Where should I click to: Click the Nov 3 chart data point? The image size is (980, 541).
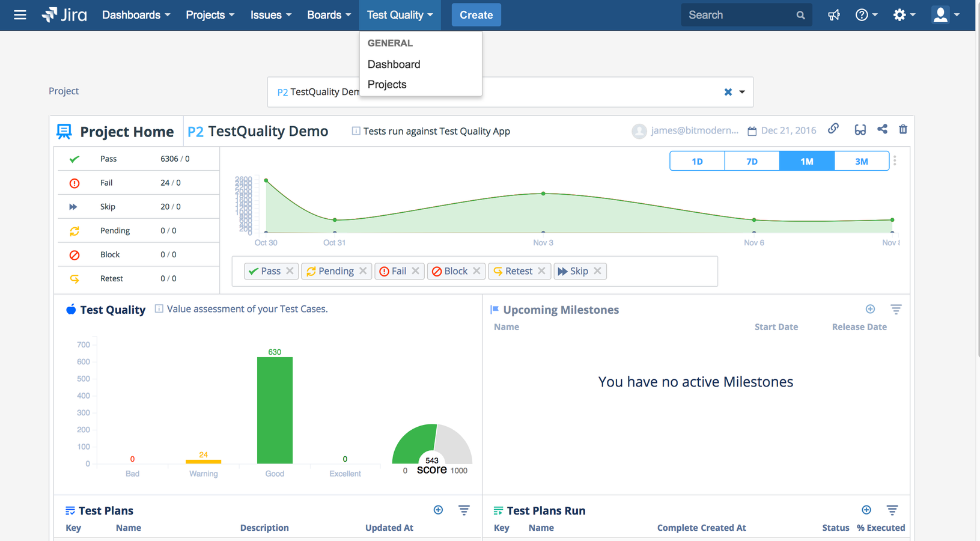click(543, 194)
